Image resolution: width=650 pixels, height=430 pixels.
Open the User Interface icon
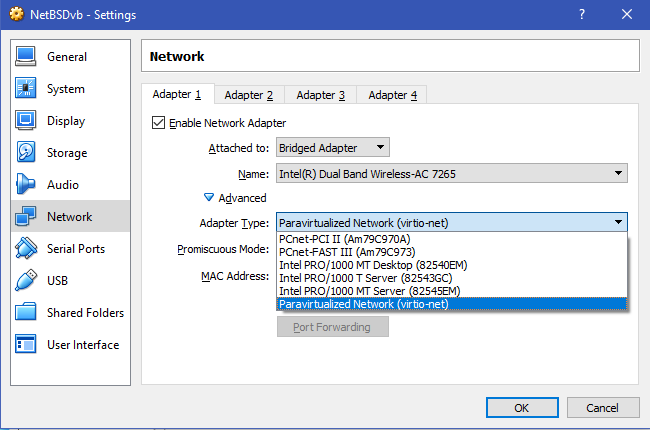coord(27,345)
